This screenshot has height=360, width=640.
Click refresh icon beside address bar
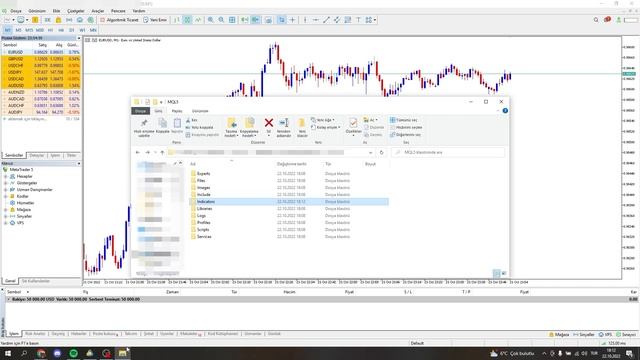[381, 152]
